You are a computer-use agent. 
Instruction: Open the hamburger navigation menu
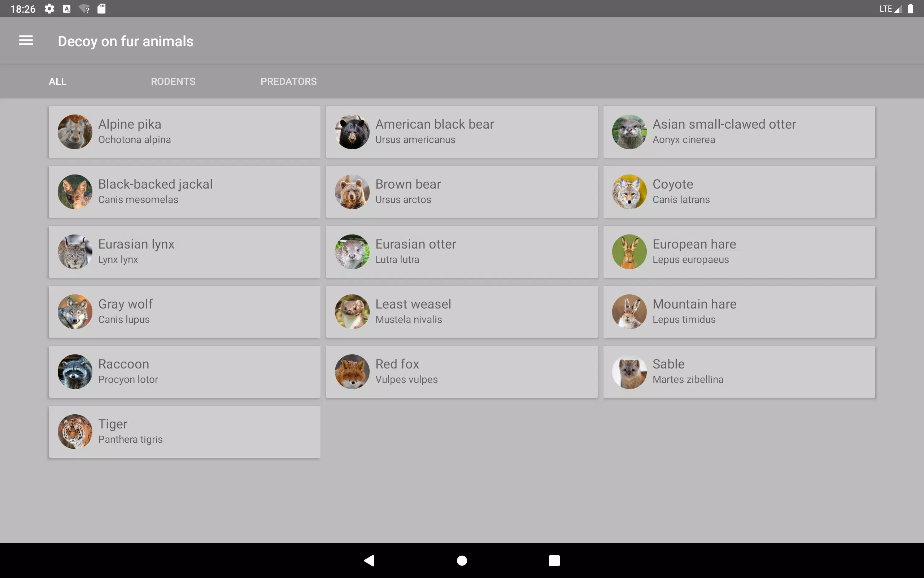(26, 40)
